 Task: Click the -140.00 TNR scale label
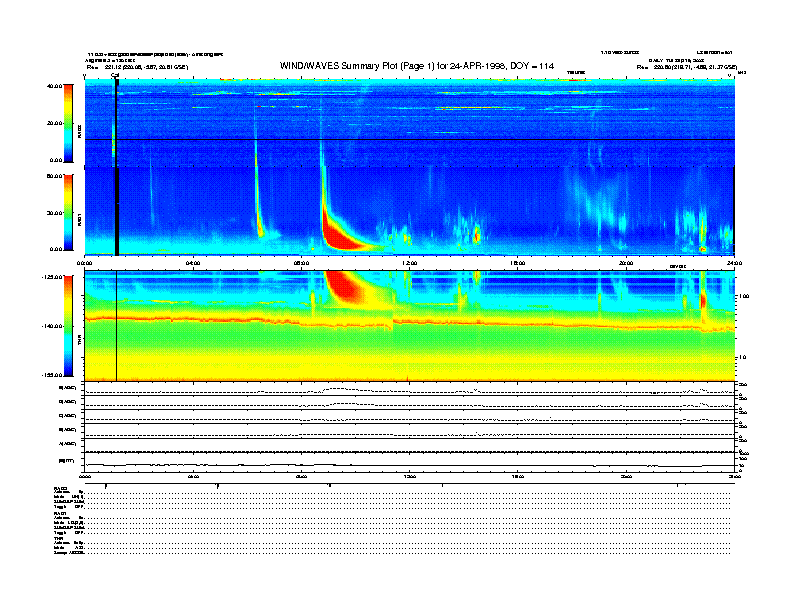click(52, 326)
